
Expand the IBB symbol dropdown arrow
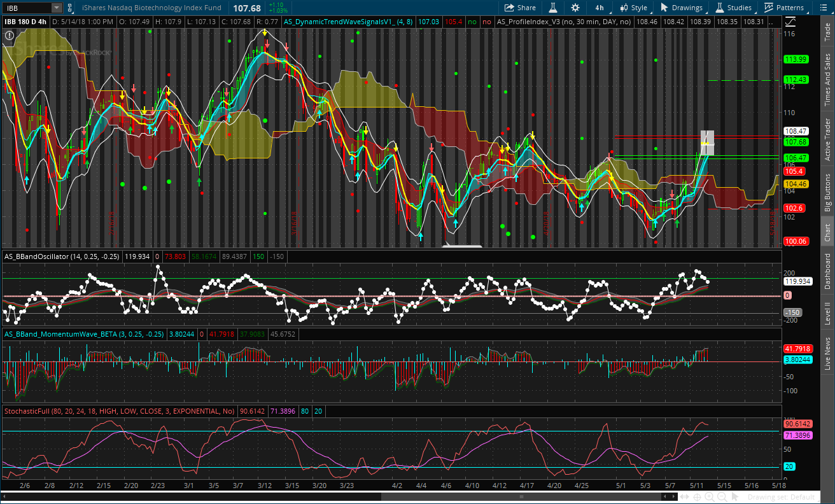(56, 8)
